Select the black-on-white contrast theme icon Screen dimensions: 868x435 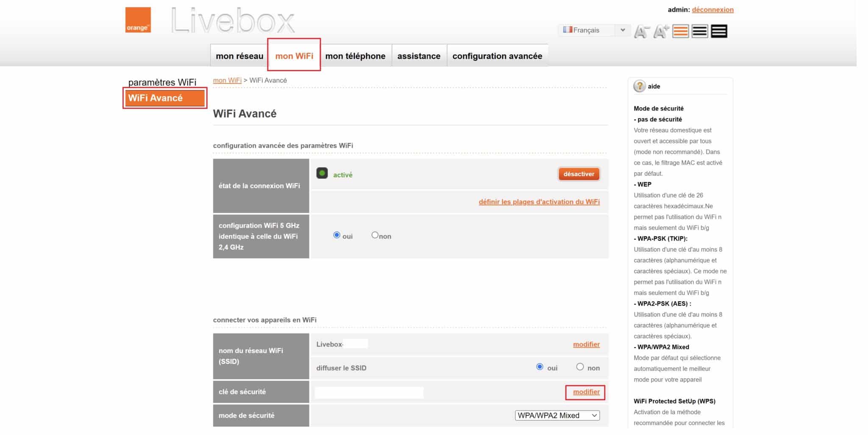click(700, 31)
